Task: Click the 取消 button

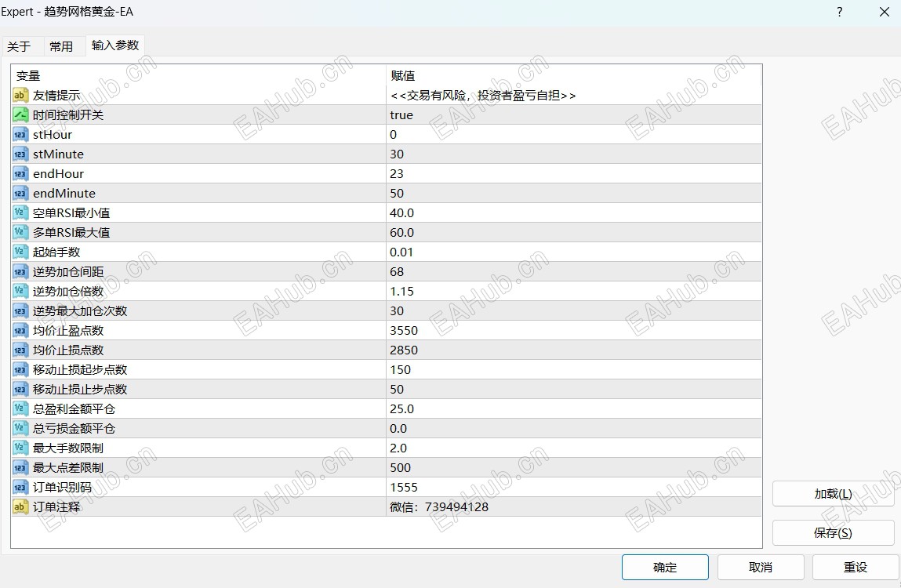Action: [760, 568]
